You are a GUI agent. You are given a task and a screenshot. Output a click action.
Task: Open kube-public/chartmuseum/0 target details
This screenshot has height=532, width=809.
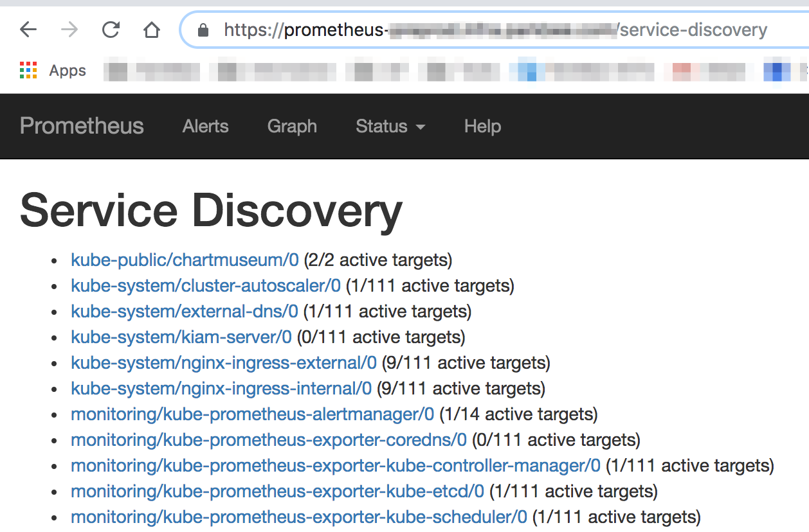pyautogui.click(x=183, y=260)
